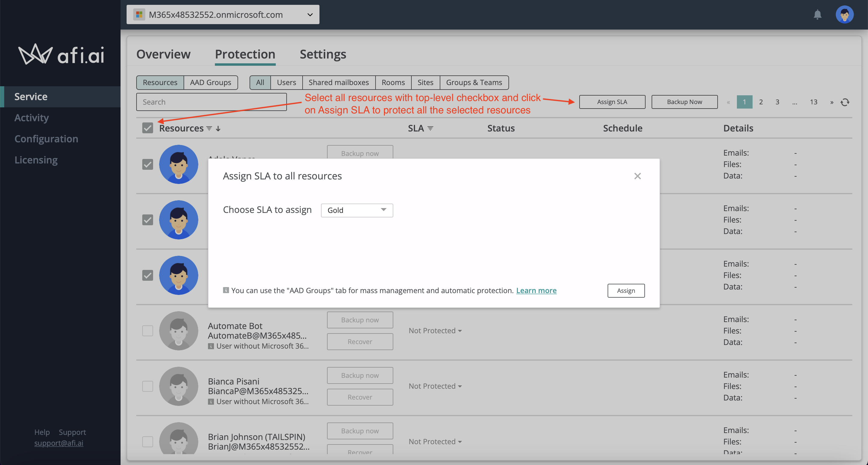Uncheck the Adele Vance first-row checkbox

(148, 165)
